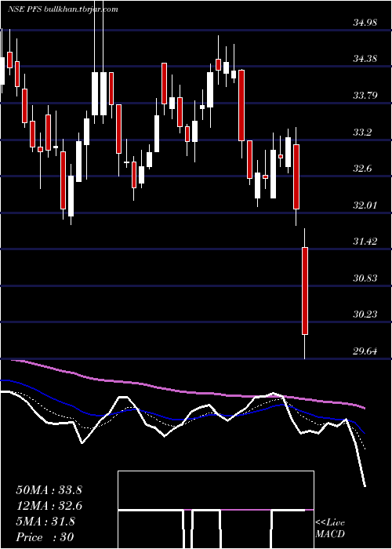This screenshot has width=392, height=549.
Task: Click the 29.64 price axis label
Action: (x=365, y=351)
